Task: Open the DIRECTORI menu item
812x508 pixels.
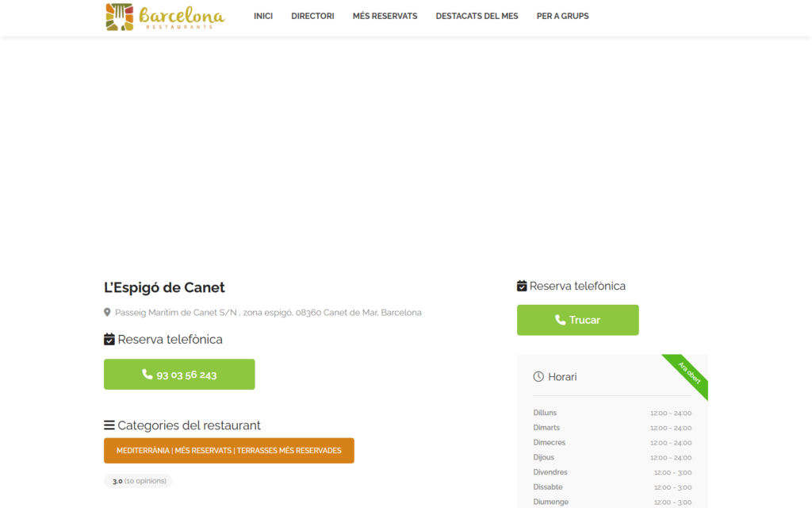Action: tap(312, 16)
